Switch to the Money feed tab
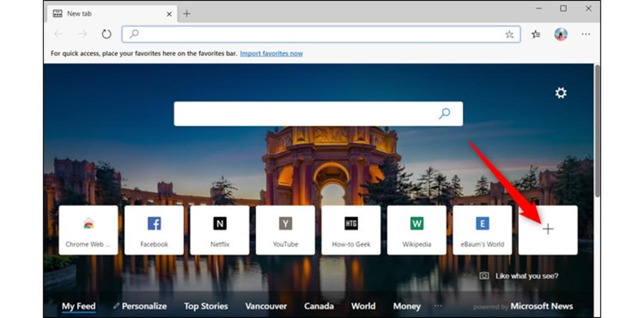Screen dimensions: 644x318 (407, 306)
